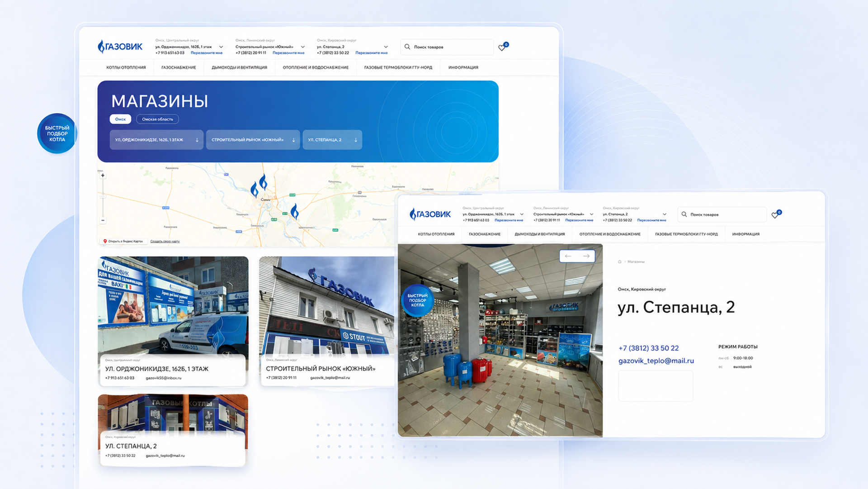Show previous store photo with left arrow
Image resolution: width=868 pixels, height=489 pixels.
tap(568, 256)
